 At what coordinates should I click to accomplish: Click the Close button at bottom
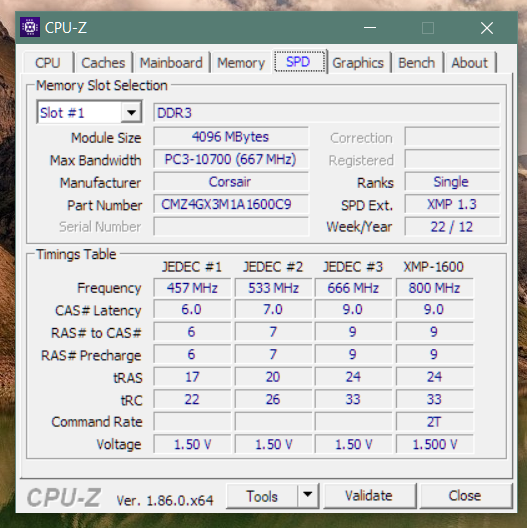465,496
